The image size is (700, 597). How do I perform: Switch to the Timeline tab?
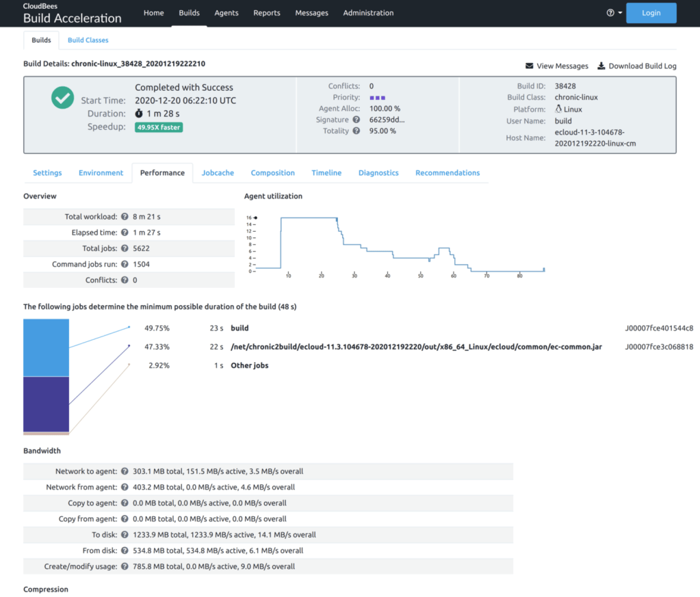[x=326, y=173]
